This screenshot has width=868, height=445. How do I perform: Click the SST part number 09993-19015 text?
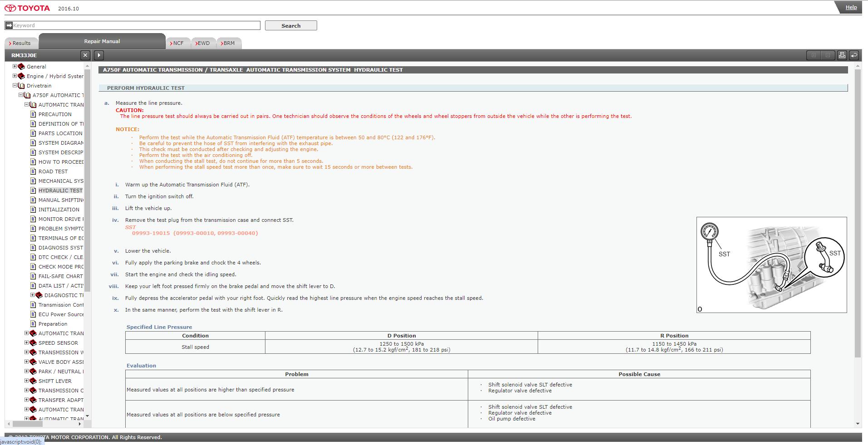[x=151, y=233]
